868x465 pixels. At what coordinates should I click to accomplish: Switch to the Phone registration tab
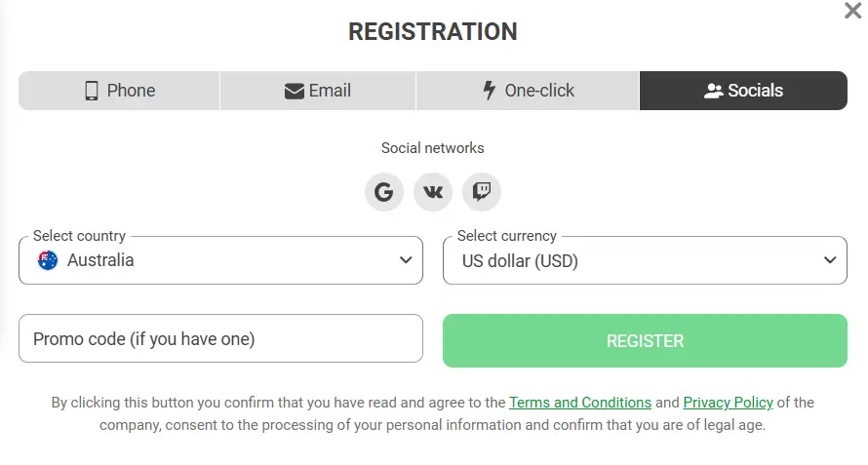[x=119, y=91]
